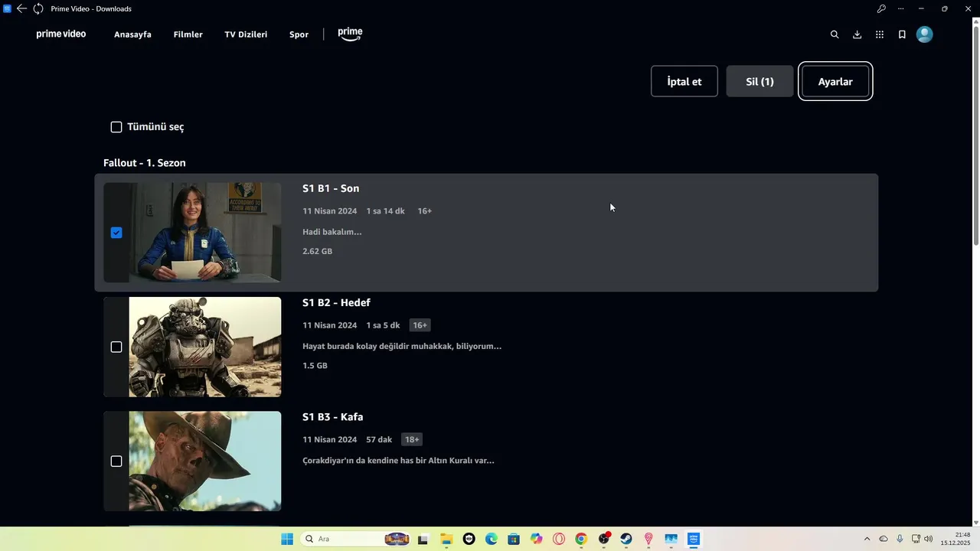Open the Prime Video taskbar icon

694,539
